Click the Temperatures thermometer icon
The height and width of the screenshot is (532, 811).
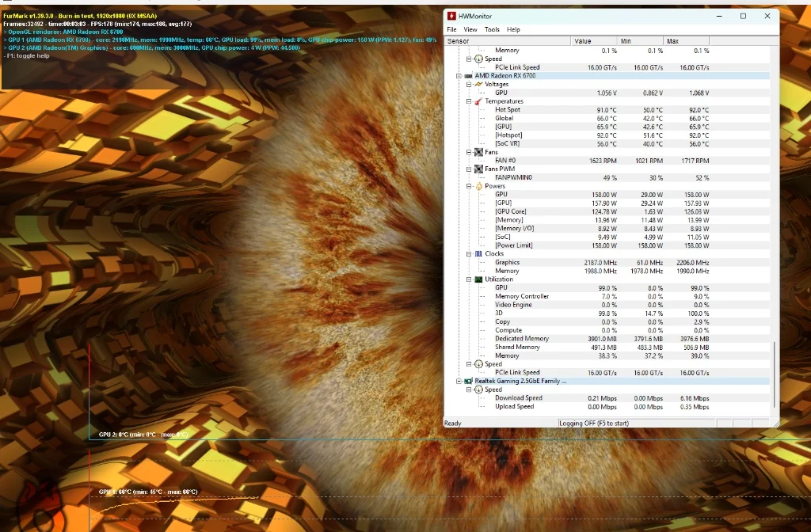tap(478, 101)
